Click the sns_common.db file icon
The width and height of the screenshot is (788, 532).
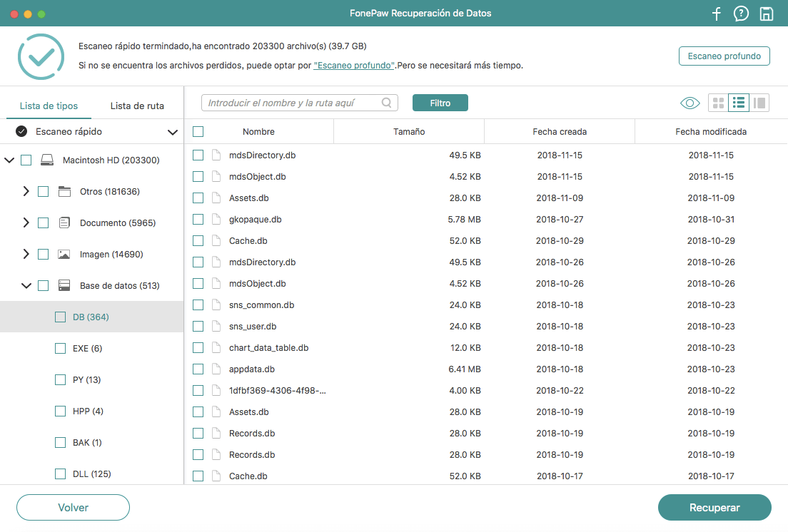[x=216, y=305]
